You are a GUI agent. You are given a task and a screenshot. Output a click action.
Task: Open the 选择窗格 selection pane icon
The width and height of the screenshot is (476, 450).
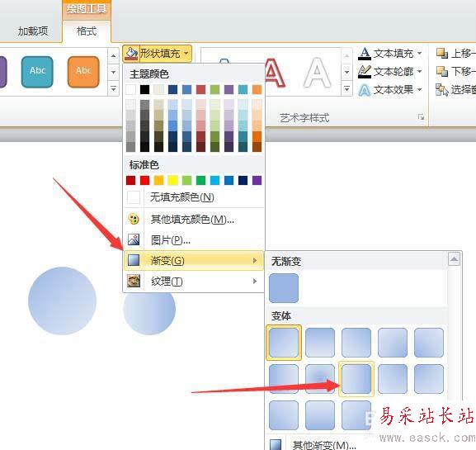(x=441, y=90)
